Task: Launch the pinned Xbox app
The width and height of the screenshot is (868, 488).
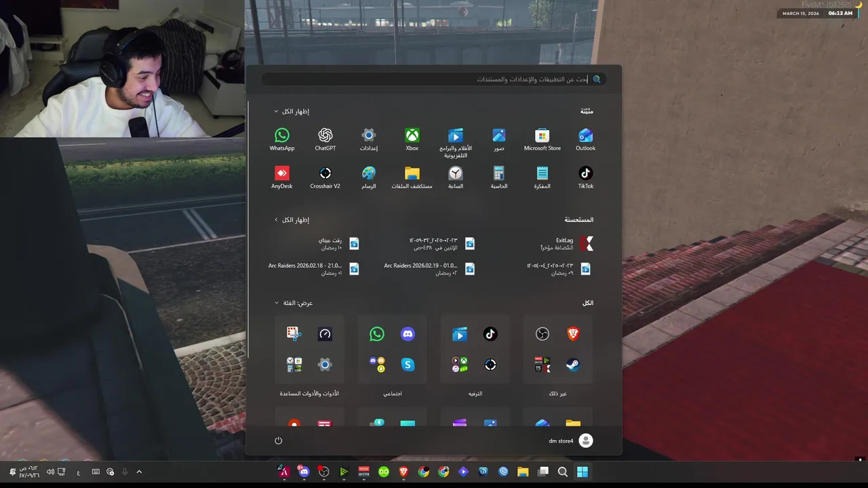Action: pos(412,140)
